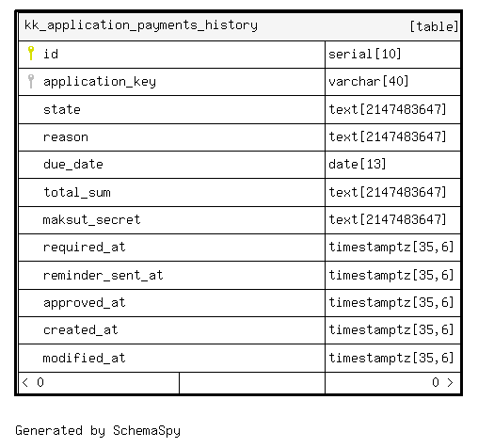Select the created_at column row
This screenshot has width=478, height=448.
[239, 330]
